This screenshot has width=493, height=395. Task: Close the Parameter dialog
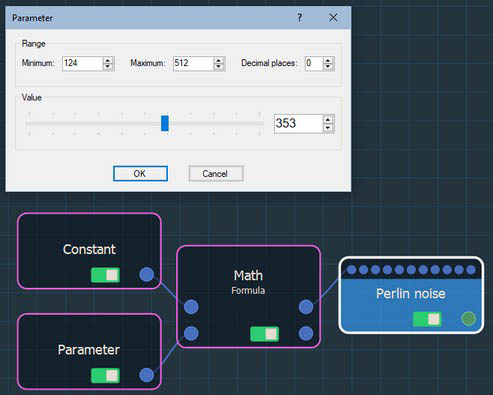click(x=333, y=18)
